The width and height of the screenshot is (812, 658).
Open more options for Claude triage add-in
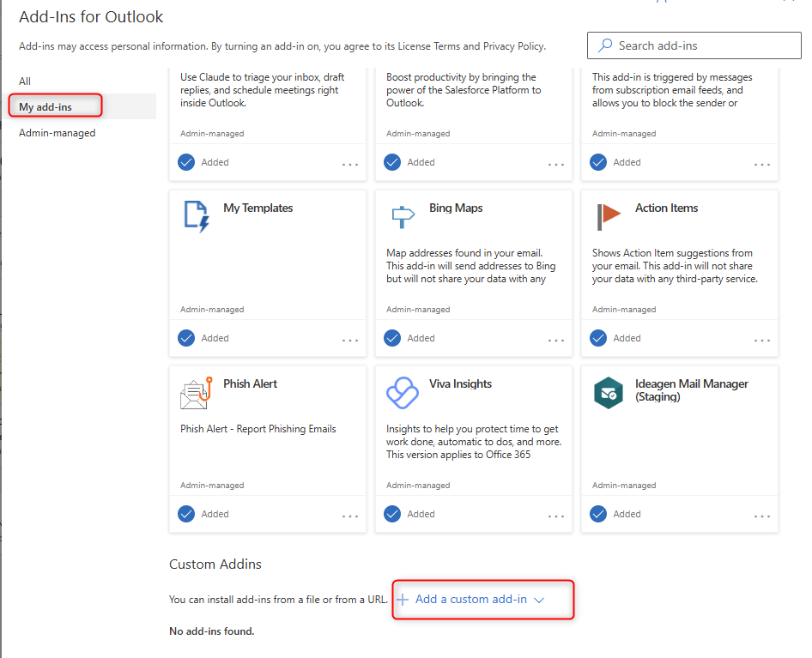[x=350, y=164]
